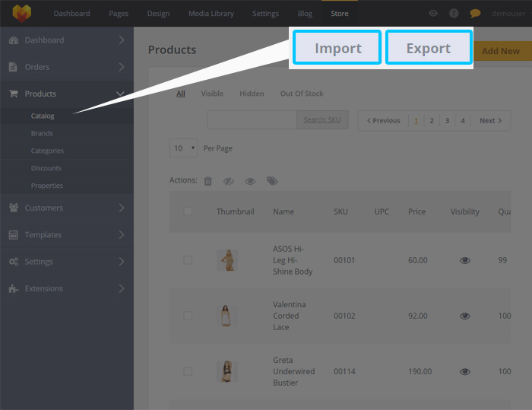The image size is (532, 410).
Task: Jump to page 4 of products
Action: coord(463,121)
